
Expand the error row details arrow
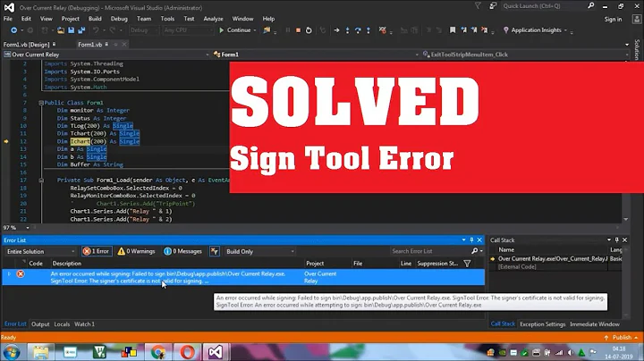click(x=9, y=274)
